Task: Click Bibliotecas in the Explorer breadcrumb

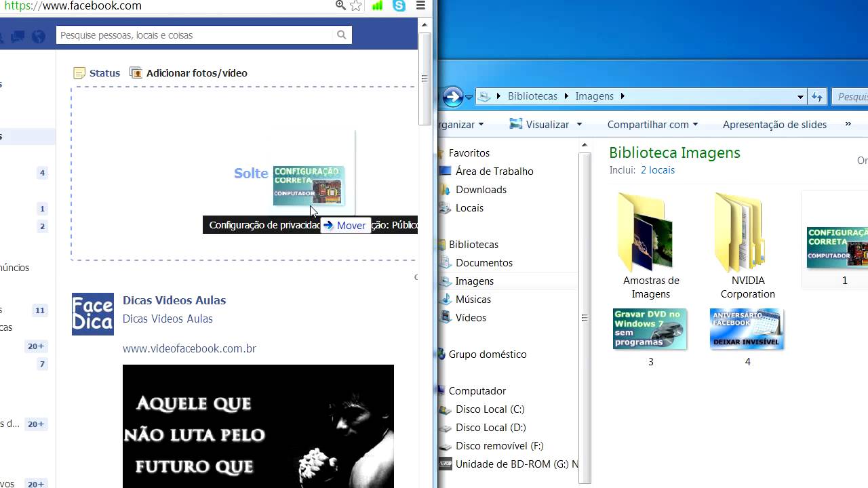Action: pos(532,96)
